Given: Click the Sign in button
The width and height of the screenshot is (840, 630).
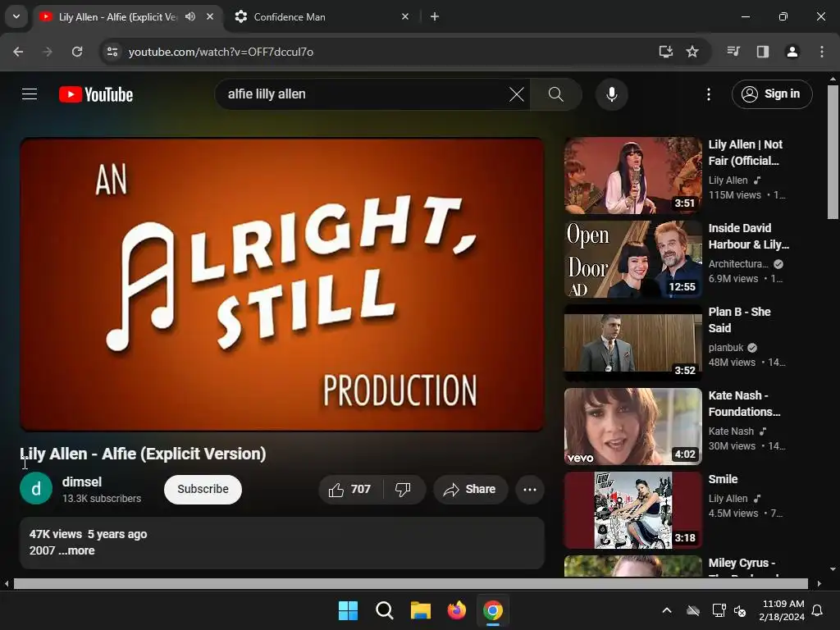Looking at the screenshot, I should tap(772, 94).
